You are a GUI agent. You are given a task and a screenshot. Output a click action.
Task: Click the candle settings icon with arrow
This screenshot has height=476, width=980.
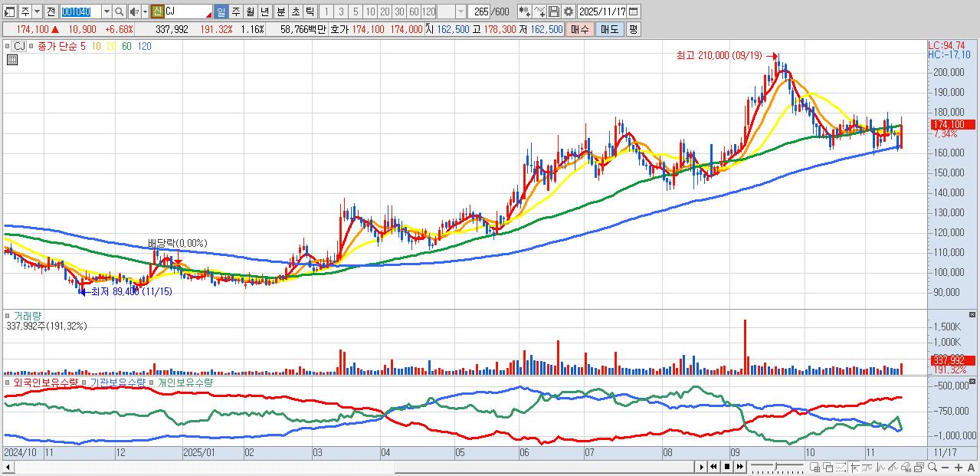[524, 11]
